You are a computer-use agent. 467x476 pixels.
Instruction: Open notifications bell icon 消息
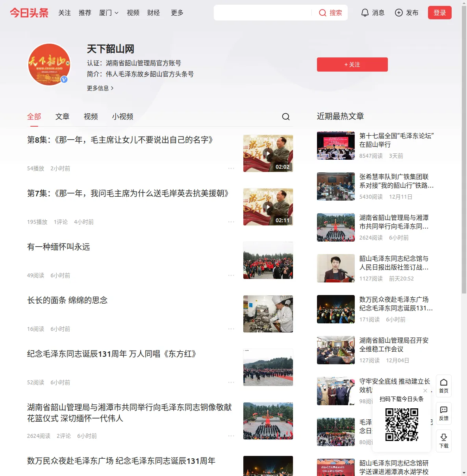pyautogui.click(x=365, y=13)
